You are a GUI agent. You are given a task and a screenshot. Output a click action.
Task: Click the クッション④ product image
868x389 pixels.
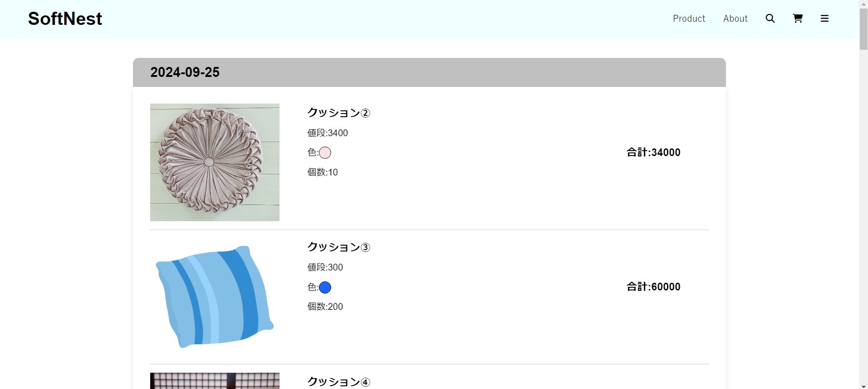tap(215, 381)
